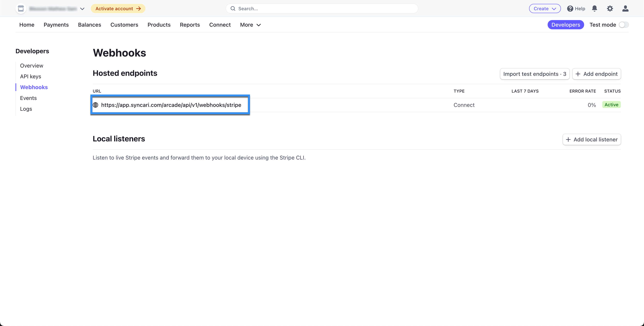Image resolution: width=644 pixels, height=326 pixels.
Task: Click the search magnifier icon
Action: tap(233, 8)
